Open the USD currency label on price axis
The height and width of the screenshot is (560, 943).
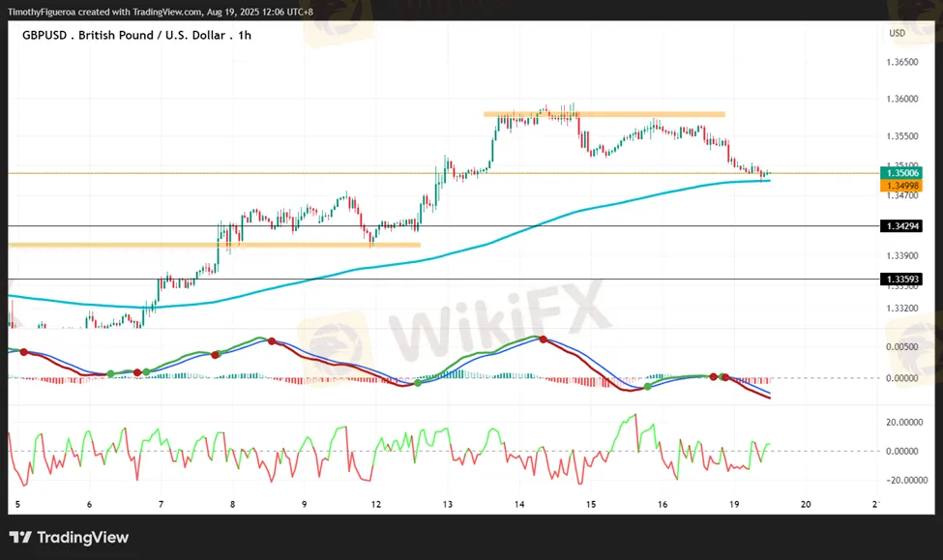[897, 34]
